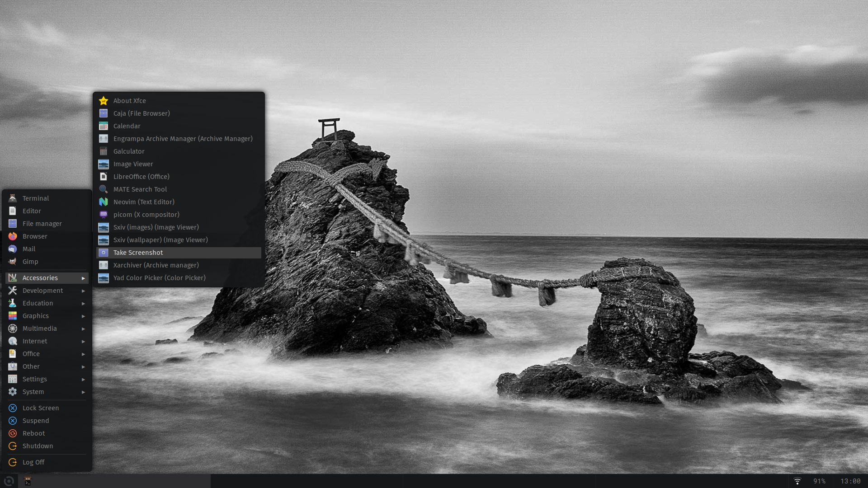868x488 pixels.
Task: Click the Gimp mascot icon
Action: (13, 262)
